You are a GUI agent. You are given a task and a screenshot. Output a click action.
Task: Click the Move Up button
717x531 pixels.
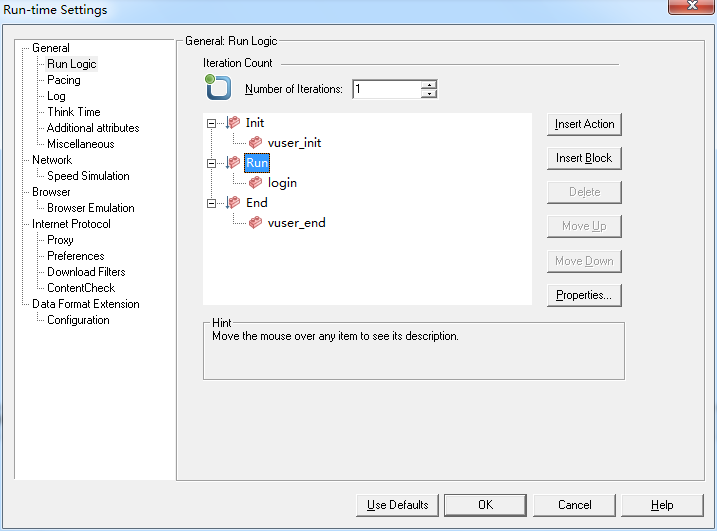click(x=584, y=226)
